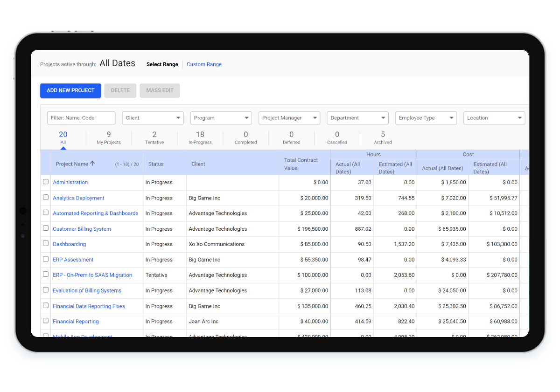Open the Department filter dropdown
Image resolution: width=560 pixels, height=392 pixels.
[x=357, y=118]
